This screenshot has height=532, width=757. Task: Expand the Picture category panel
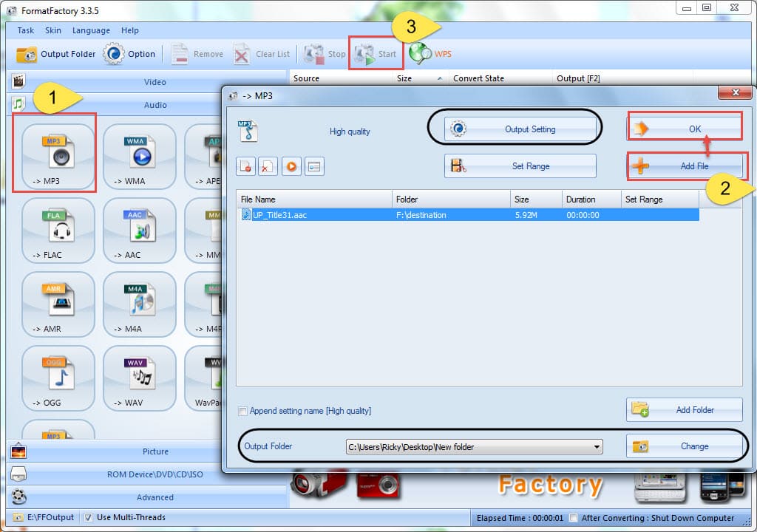coord(116,451)
